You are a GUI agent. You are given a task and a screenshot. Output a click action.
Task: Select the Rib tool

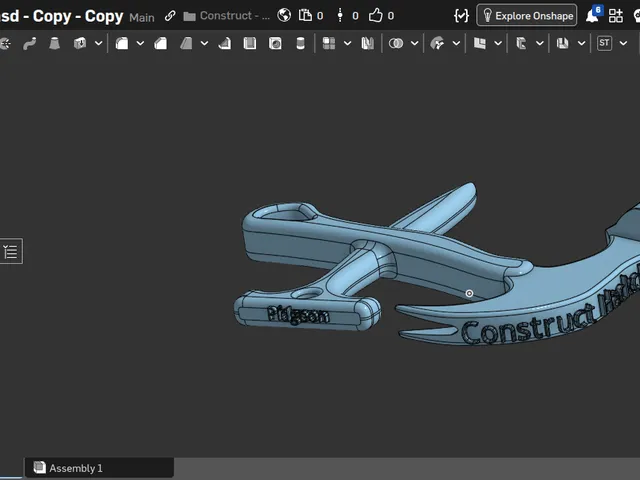(x=224, y=43)
